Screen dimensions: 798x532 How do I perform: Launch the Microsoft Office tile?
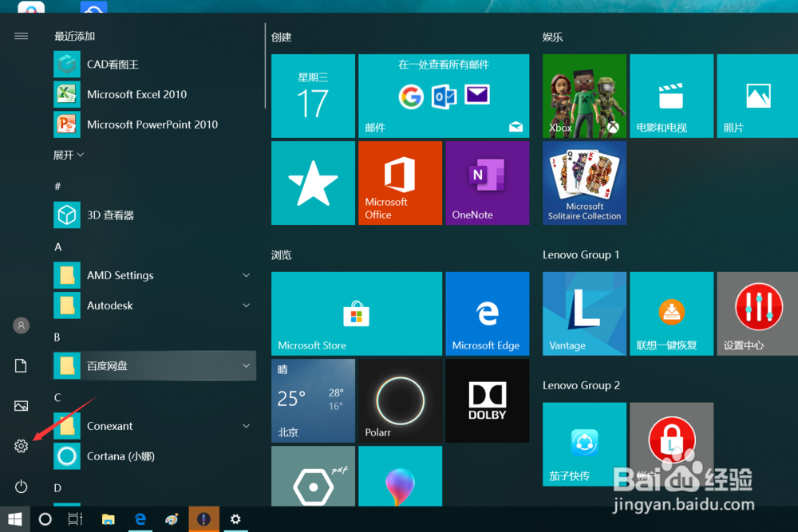click(400, 183)
